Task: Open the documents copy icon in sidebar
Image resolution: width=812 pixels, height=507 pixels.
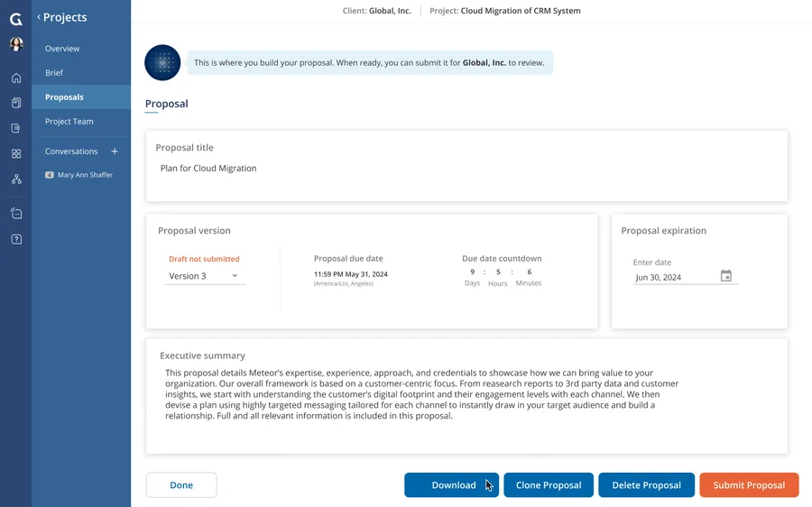Action: click(x=16, y=103)
